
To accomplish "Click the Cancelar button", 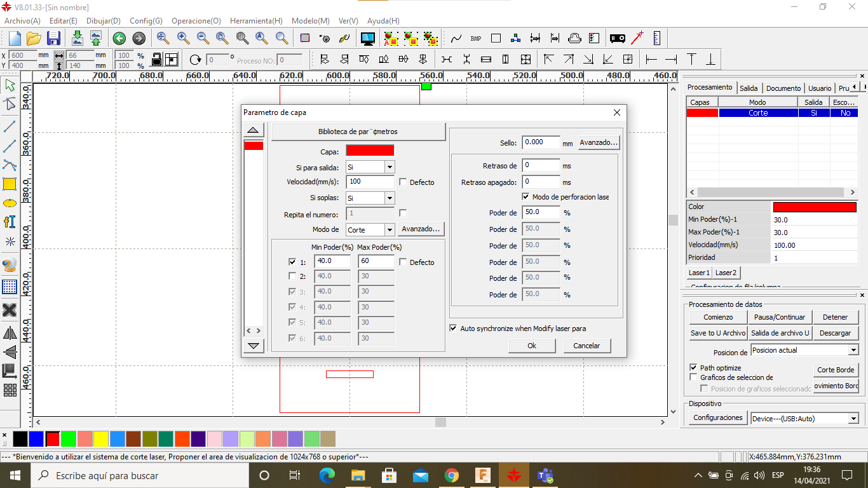I will 587,346.
